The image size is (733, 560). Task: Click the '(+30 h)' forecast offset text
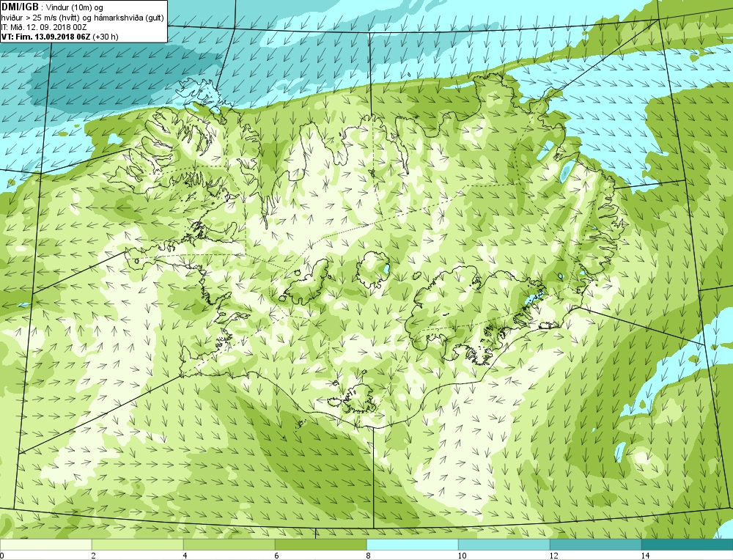point(106,37)
